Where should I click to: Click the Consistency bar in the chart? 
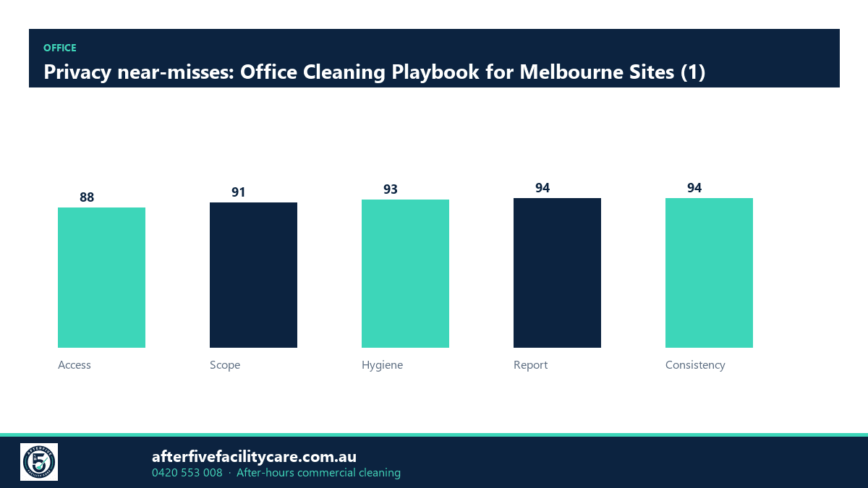pos(709,273)
